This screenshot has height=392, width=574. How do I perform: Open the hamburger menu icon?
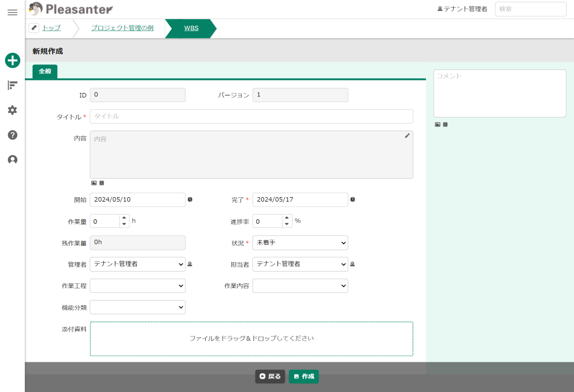tap(12, 12)
